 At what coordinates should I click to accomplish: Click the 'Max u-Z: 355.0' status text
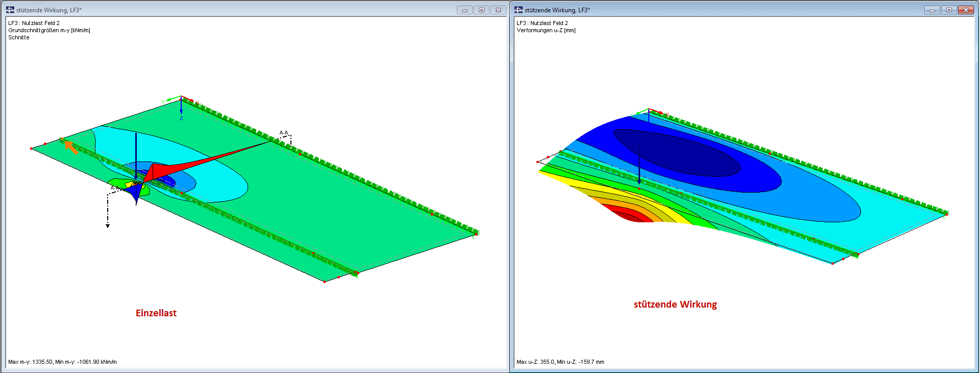(535, 362)
